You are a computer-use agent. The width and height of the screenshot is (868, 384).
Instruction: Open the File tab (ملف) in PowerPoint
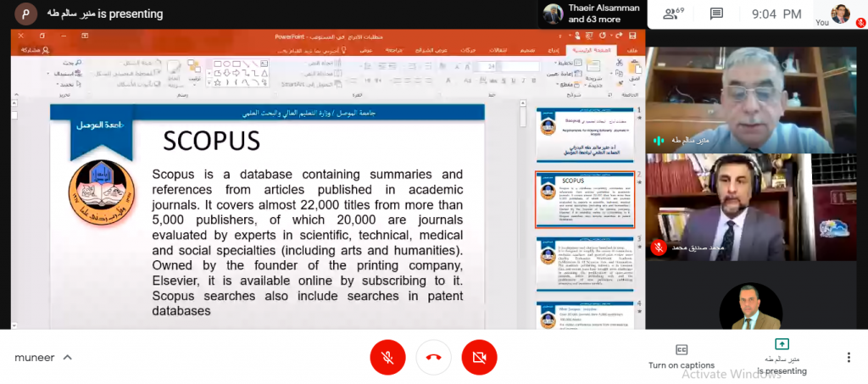632,50
